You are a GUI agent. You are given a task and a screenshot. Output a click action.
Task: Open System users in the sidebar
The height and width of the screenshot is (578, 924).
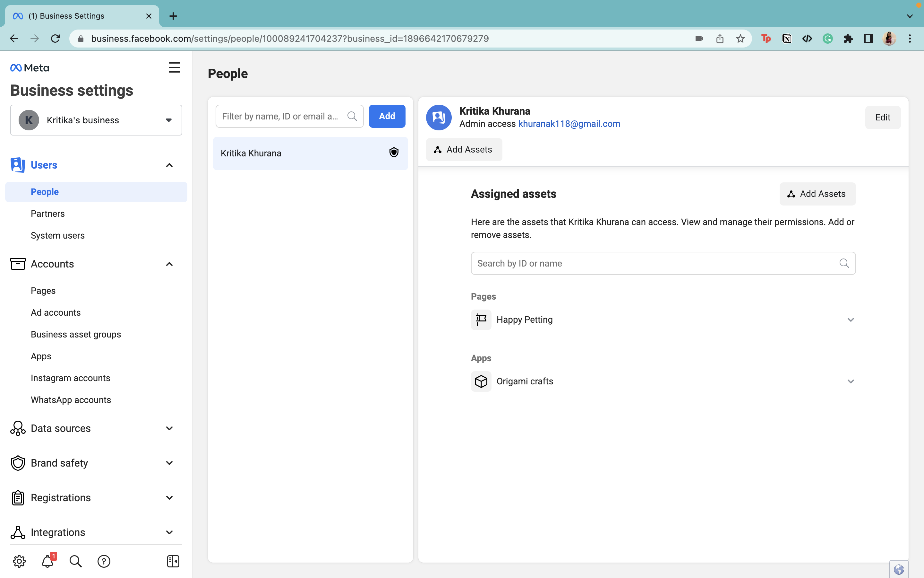(x=58, y=235)
